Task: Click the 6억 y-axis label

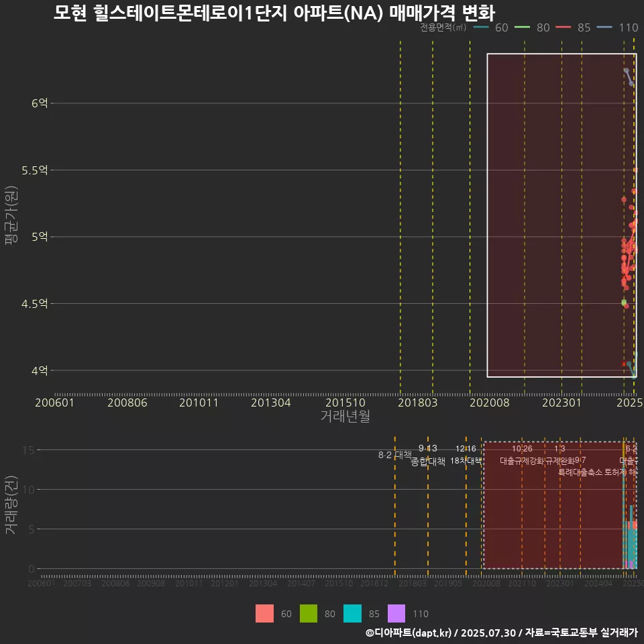Action: (x=40, y=103)
